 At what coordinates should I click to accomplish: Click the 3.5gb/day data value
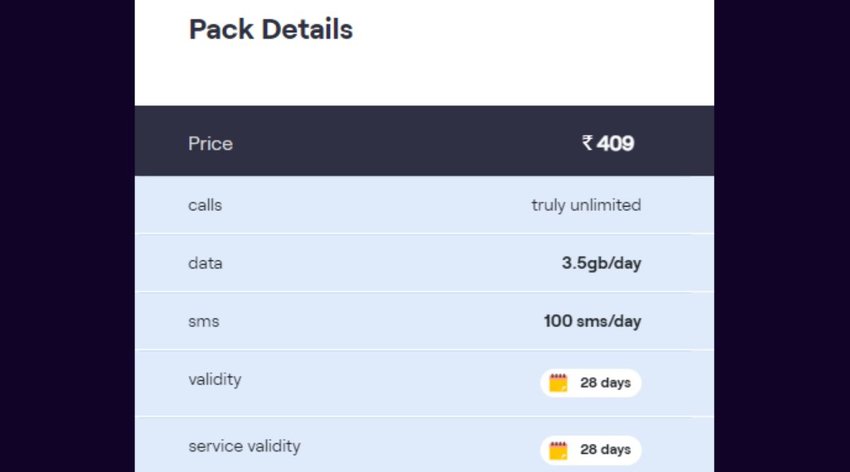click(601, 263)
